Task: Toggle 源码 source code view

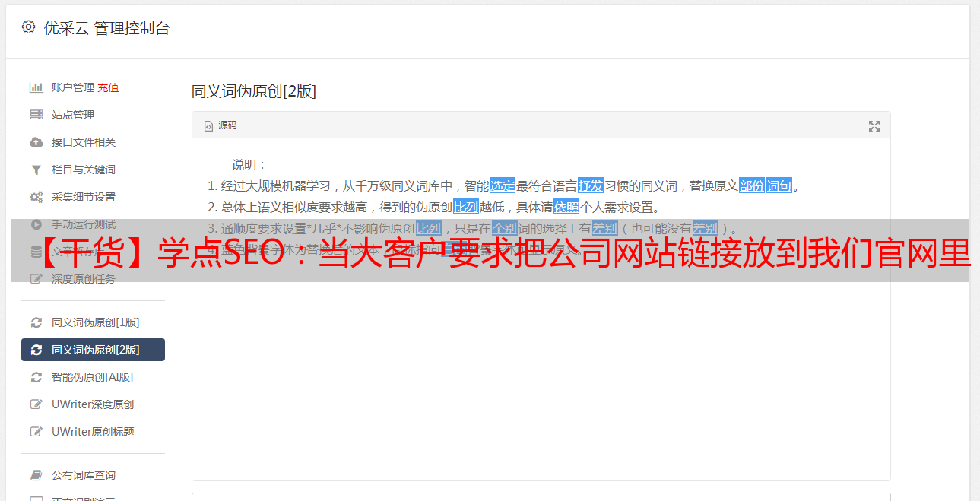Action: click(220, 125)
